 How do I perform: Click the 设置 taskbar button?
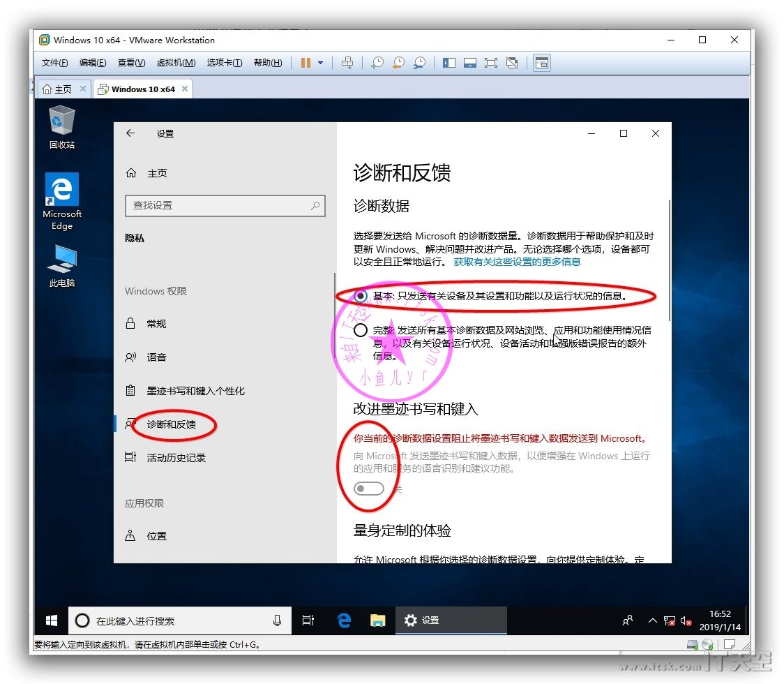[451, 620]
